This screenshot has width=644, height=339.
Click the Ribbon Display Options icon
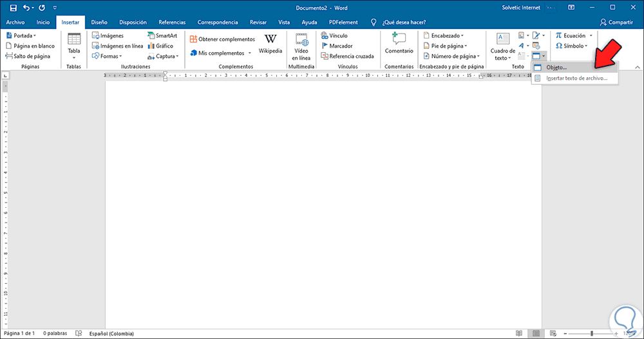coord(571,8)
